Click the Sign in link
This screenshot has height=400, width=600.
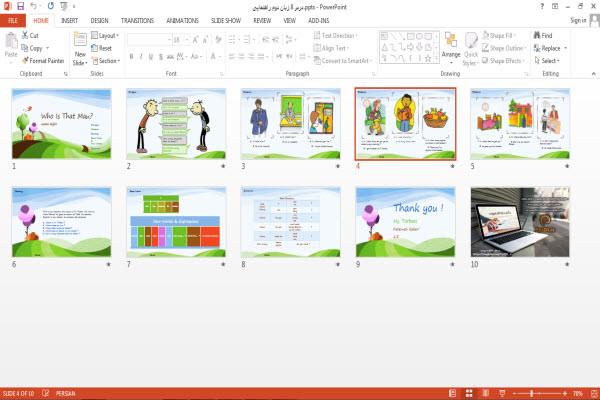578,20
